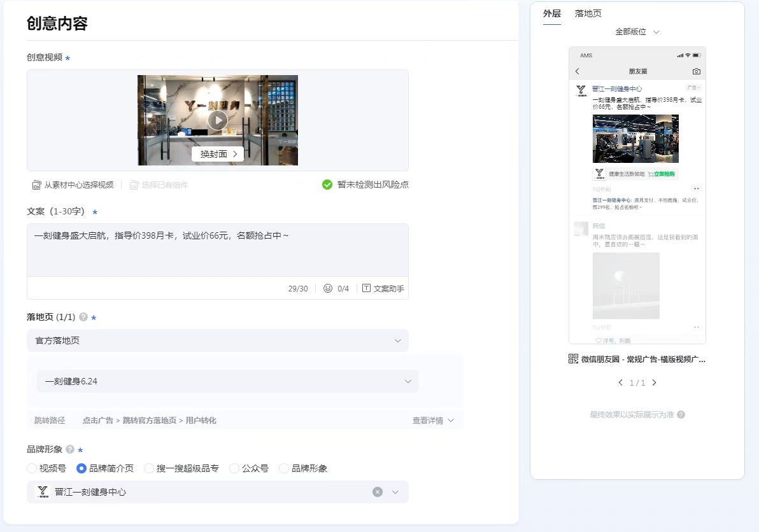
Task: Click the 换封面 change cover button
Action: [217, 154]
